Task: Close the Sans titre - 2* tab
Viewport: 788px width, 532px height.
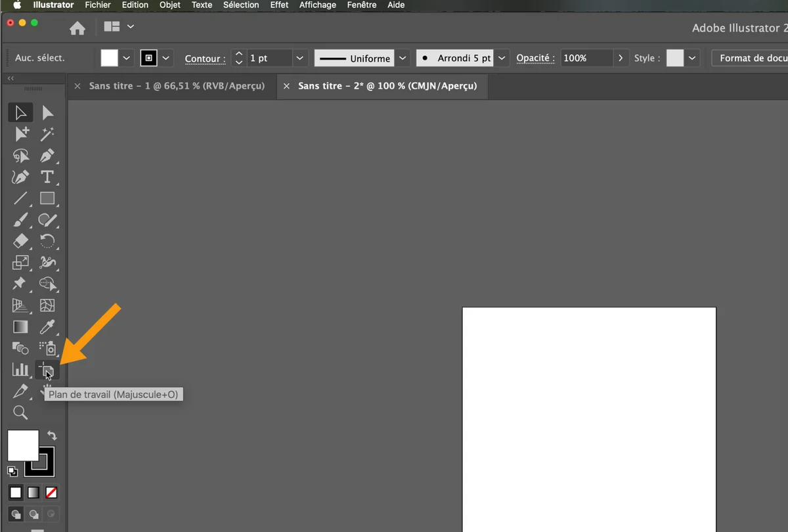Action: tap(286, 86)
